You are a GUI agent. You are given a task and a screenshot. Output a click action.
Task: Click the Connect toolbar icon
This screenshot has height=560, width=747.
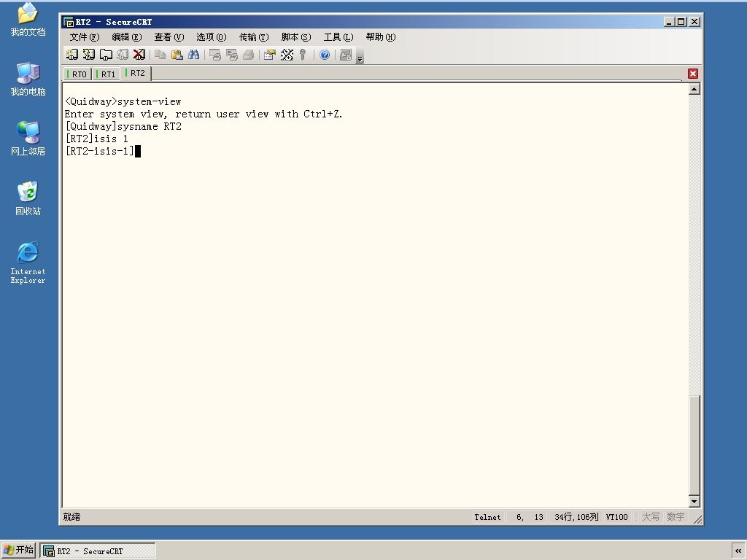tap(72, 55)
